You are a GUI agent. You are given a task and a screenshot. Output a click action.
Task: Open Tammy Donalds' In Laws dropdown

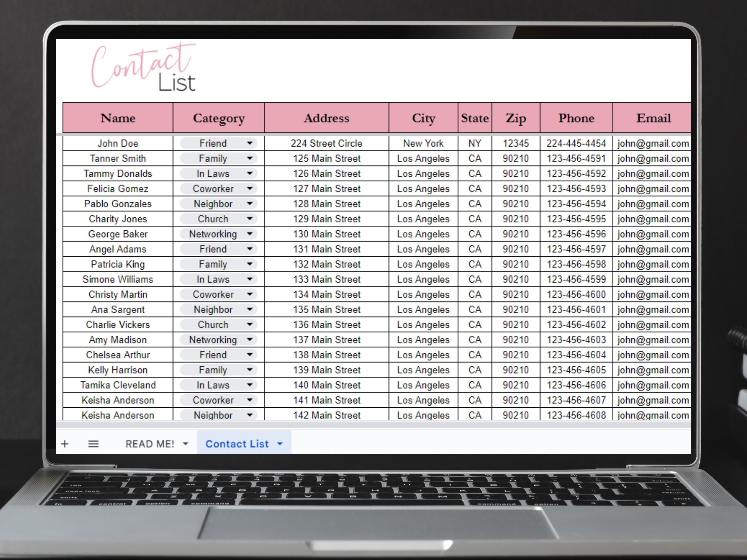click(x=250, y=173)
